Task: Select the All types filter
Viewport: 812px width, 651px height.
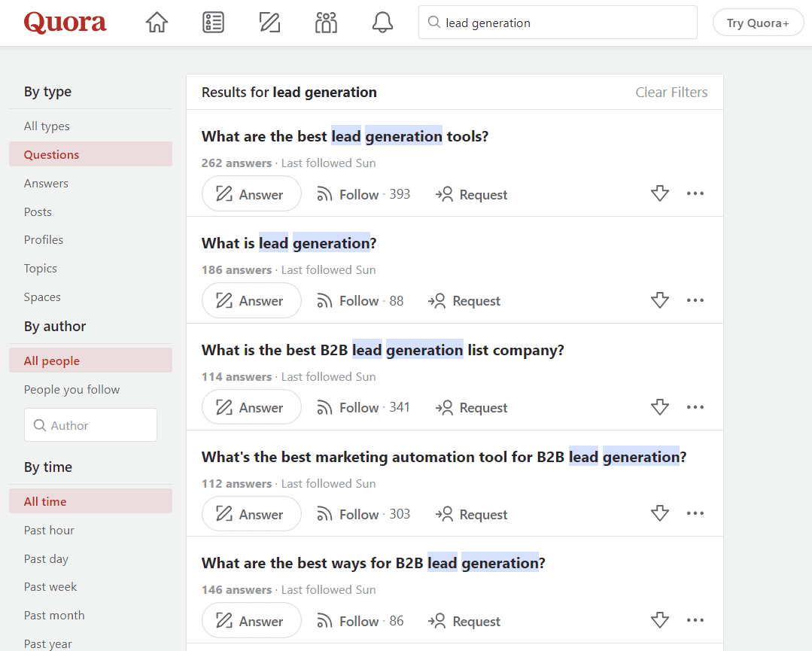Action: (90, 126)
